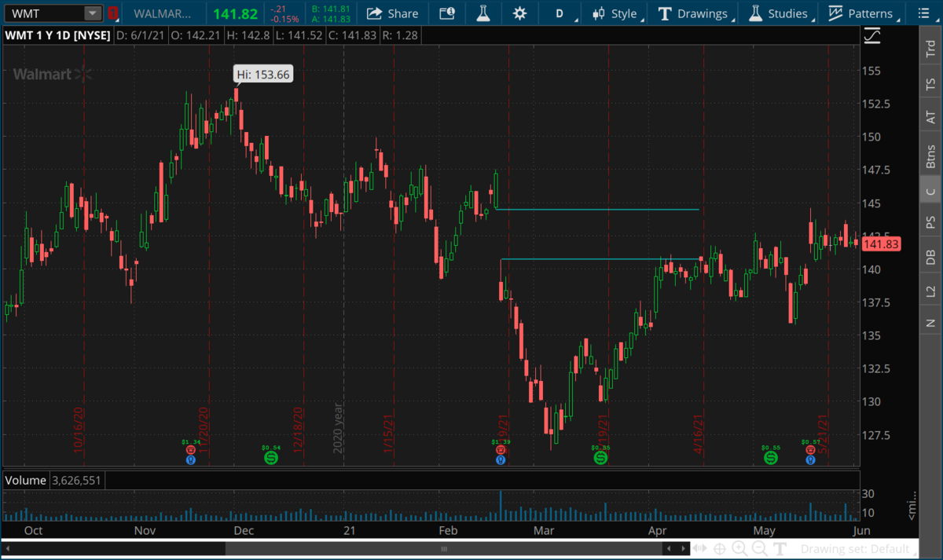Click the November blue lightbulb earnings icon
Screen dimensions: 943x560
coord(191,460)
